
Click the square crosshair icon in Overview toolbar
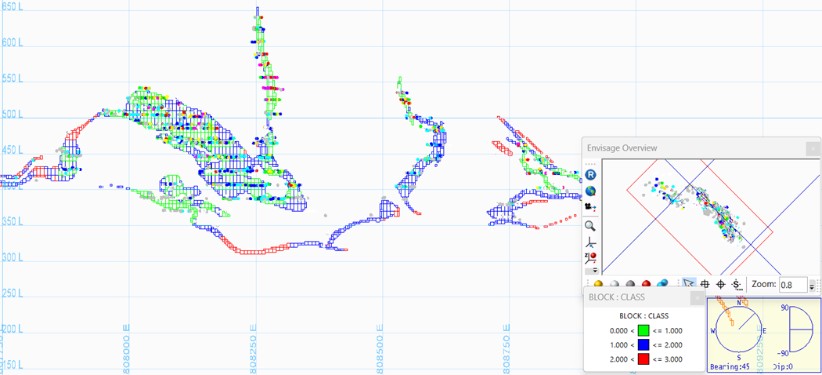click(705, 284)
